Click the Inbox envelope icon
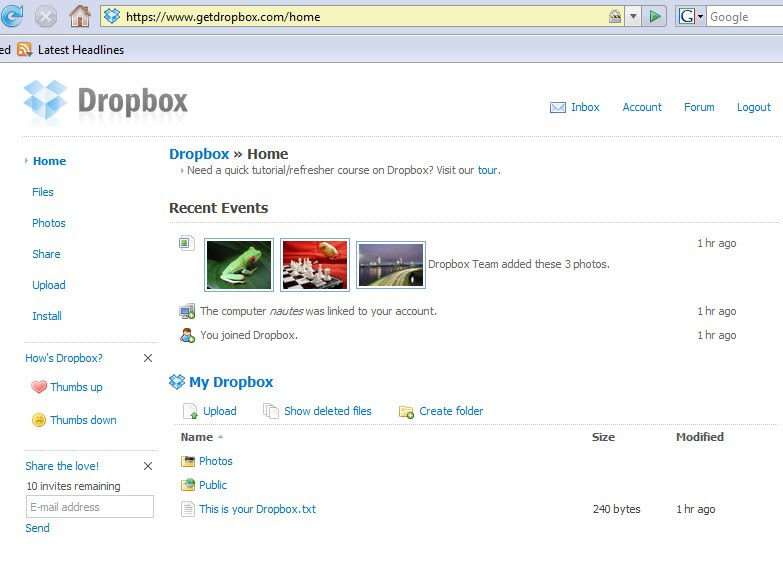 point(557,107)
